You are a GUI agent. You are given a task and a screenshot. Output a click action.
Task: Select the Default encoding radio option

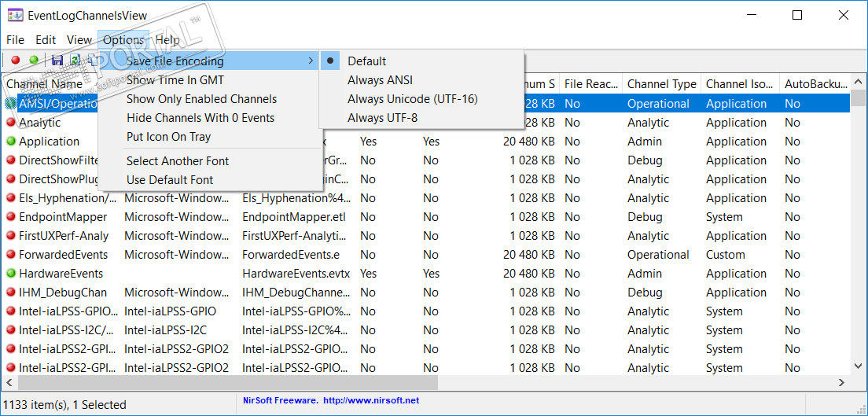click(x=366, y=61)
